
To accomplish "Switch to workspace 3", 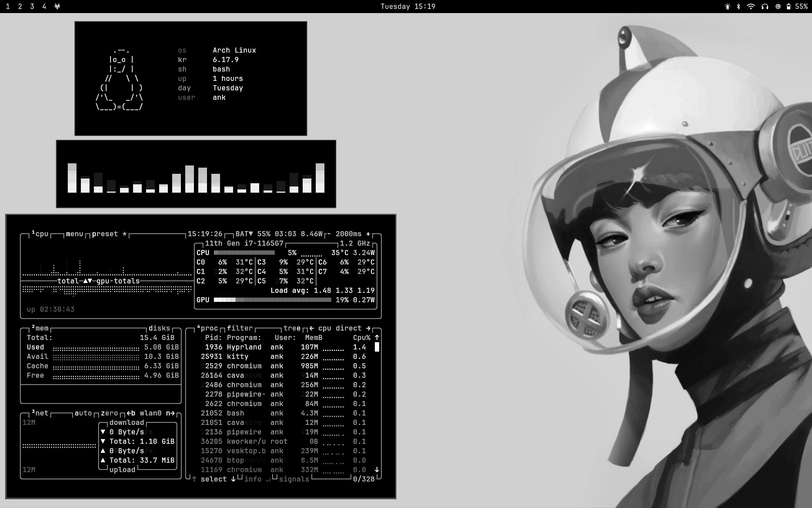I will [x=32, y=7].
